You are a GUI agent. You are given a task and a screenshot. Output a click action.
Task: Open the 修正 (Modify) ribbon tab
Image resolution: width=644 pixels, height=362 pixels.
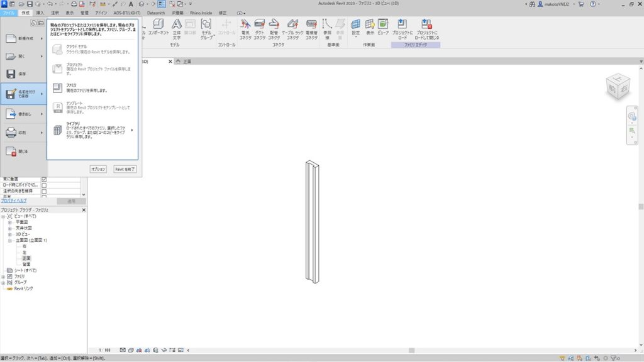click(223, 13)
